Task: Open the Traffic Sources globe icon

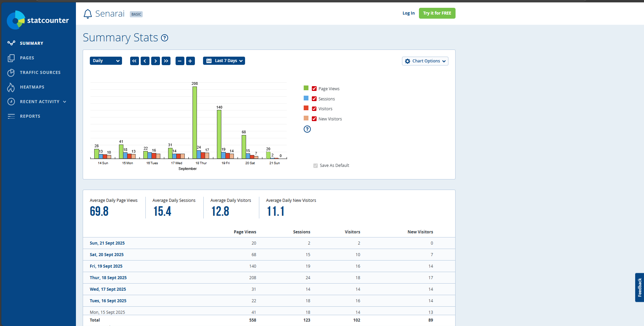Action: tap(11, 72)
